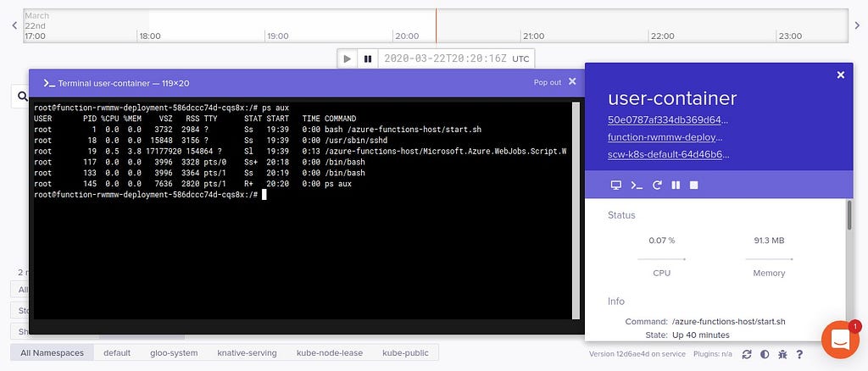
Task: Pause the timeline with the pause button
Action: click(368, 58)
